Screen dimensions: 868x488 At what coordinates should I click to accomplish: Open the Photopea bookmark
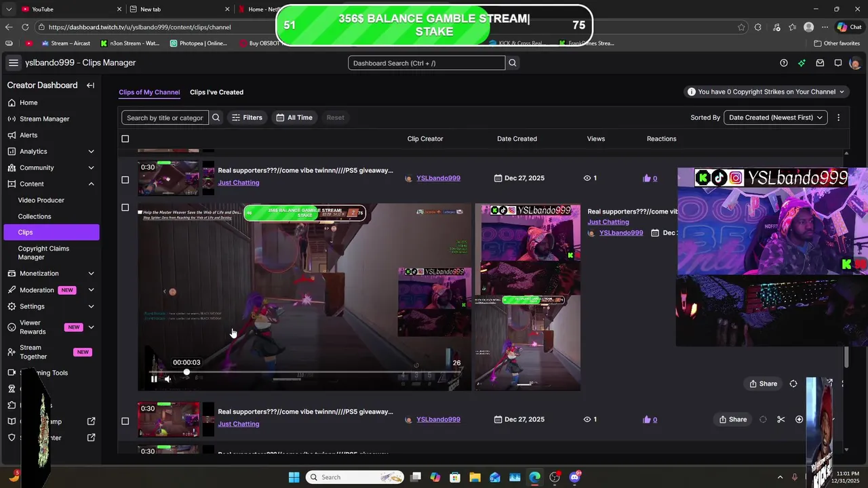click(x=198, y=43)
